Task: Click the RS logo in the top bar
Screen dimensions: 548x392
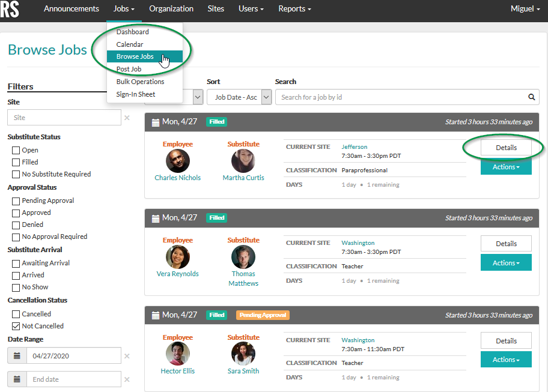Action: 10,9
